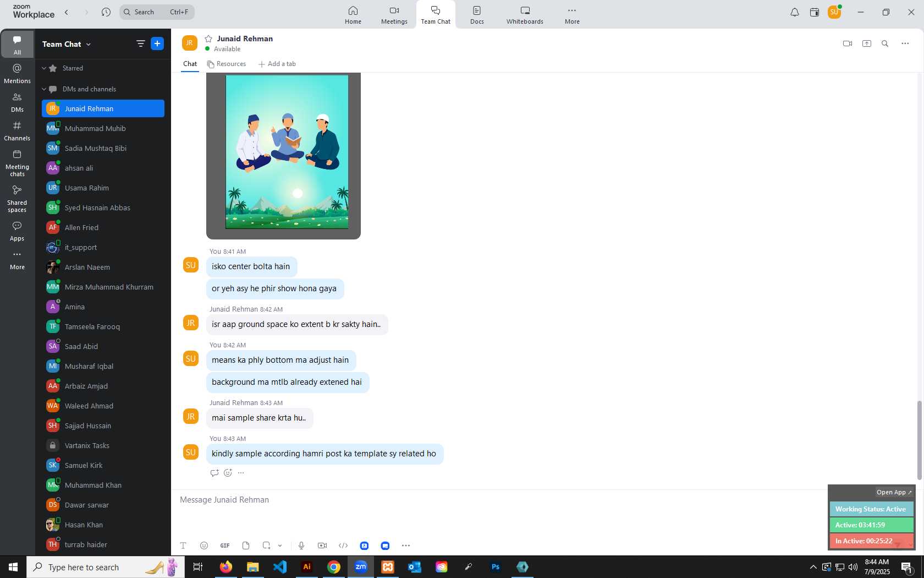Open chat header more options
This screenshot has height=578, width=924.
click(905, 43)
